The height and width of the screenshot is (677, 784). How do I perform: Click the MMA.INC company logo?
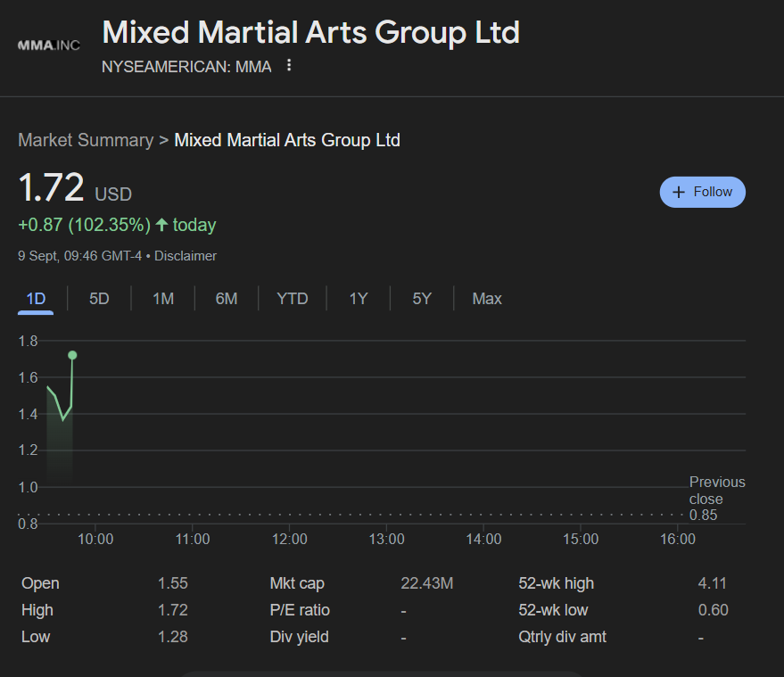(49, 45)
